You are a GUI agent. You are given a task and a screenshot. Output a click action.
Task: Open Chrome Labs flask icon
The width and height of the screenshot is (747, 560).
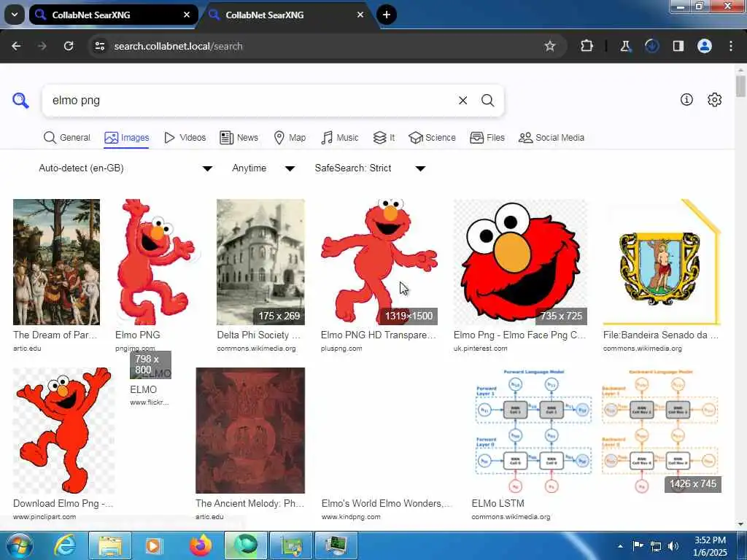click(x=625, y=46)
